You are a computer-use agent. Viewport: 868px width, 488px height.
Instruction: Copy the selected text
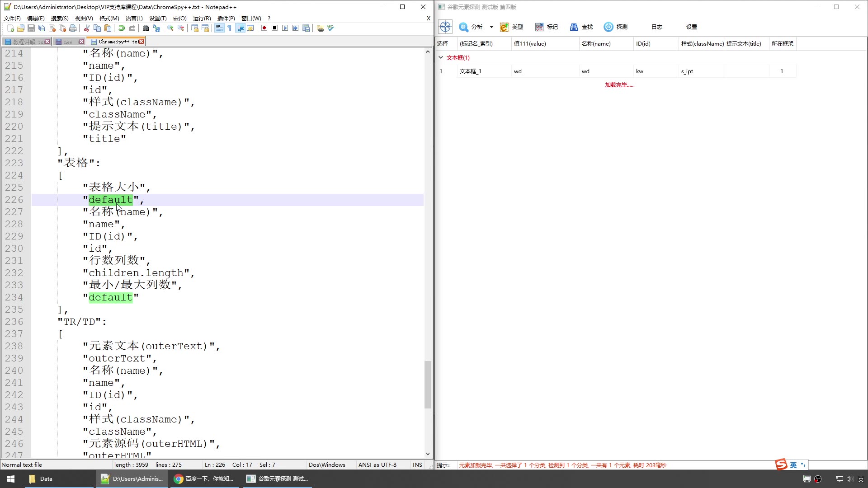tap(97, 28)
